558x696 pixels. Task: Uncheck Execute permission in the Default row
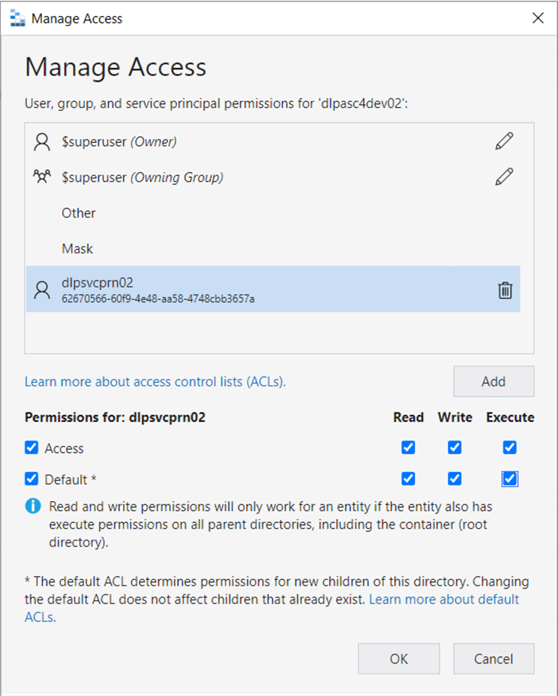[x=510, y=478]
